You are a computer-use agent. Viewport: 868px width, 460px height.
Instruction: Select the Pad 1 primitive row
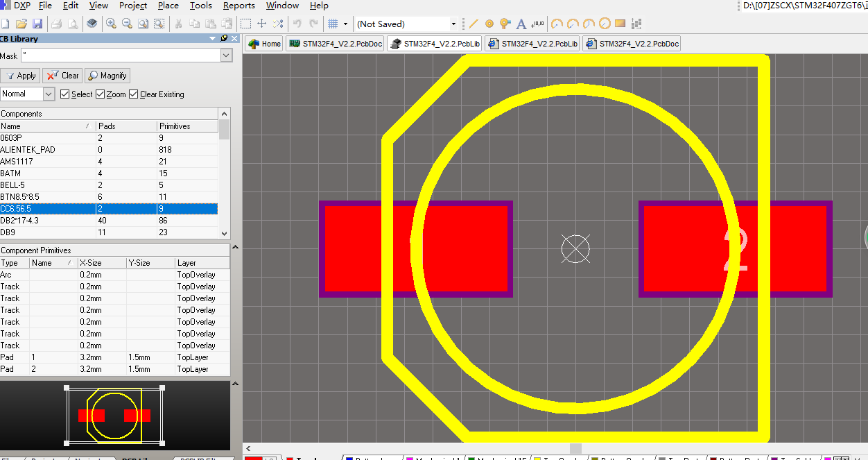pos(114,357)
